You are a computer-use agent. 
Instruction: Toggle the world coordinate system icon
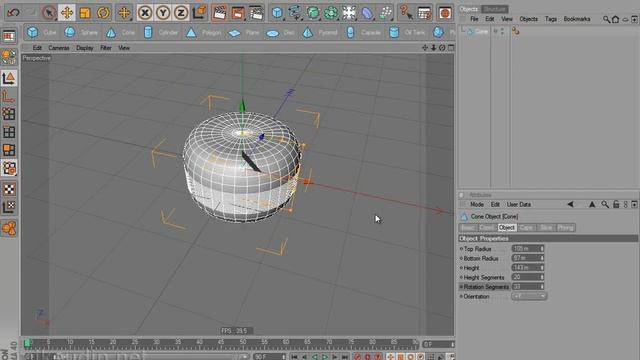pyautogui.click(x=199, y=13)
